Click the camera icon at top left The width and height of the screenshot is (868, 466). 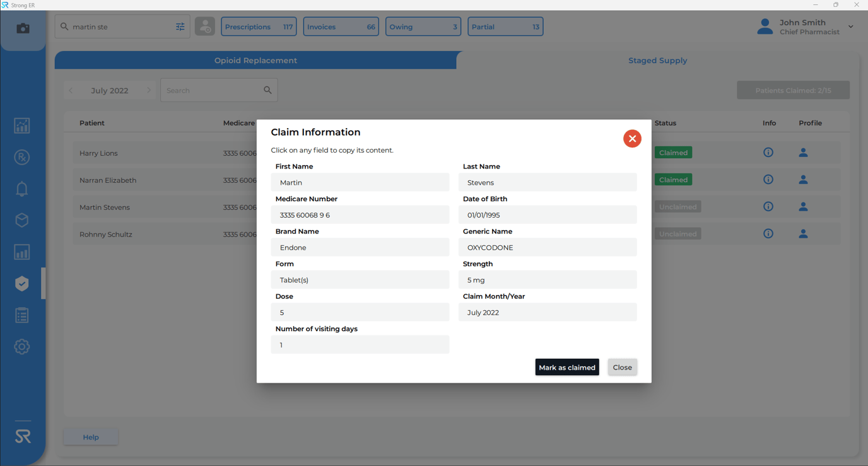pyautogui.click(x=23, y=28)
